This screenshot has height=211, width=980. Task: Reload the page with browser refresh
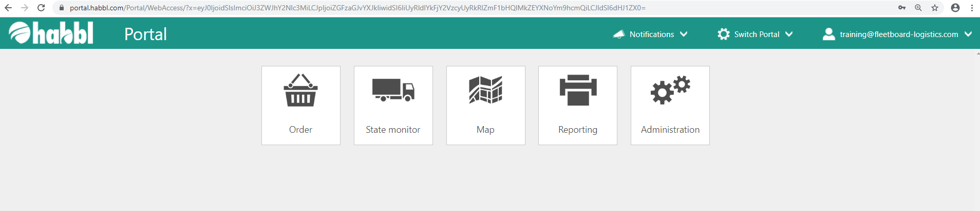pos(41,8)
